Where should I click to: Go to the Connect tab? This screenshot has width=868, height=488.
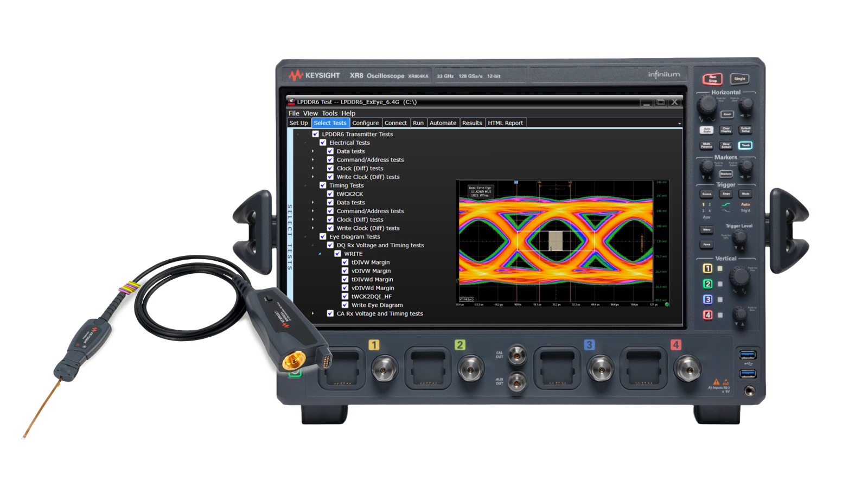(x=396, y=123)
